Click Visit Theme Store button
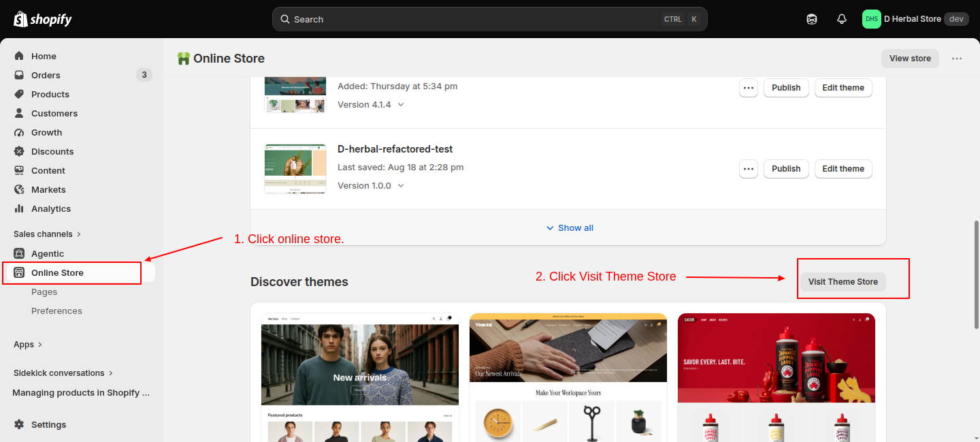The width and height of the screenshot is (980, 442). [x=843, y=282]
